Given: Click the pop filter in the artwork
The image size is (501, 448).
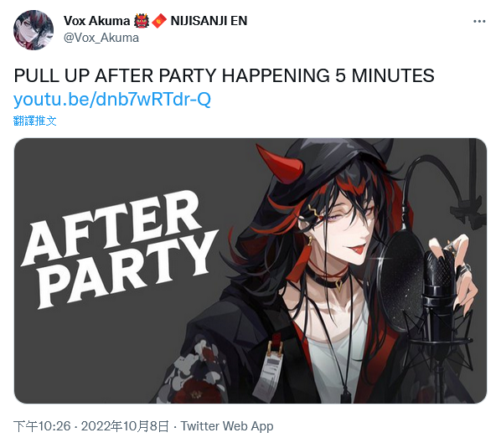Looking at the screenshot, I should pos(398,281).
